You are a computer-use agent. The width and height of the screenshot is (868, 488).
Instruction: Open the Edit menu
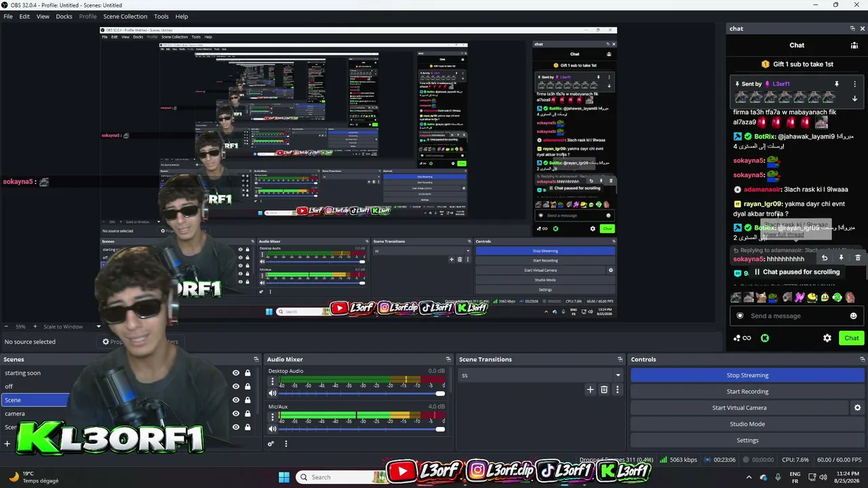24,16
